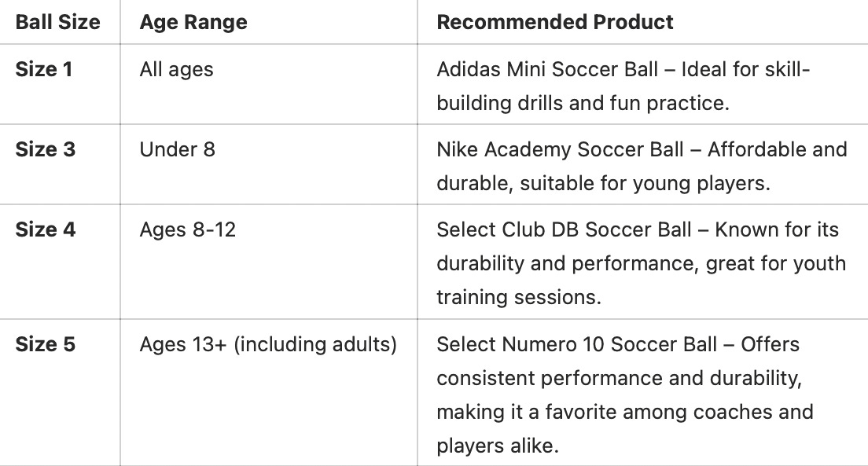The width and height of the screenshot is (868, 466).
Task: Select the Size 4 cell
Action: tap(46, 229)
